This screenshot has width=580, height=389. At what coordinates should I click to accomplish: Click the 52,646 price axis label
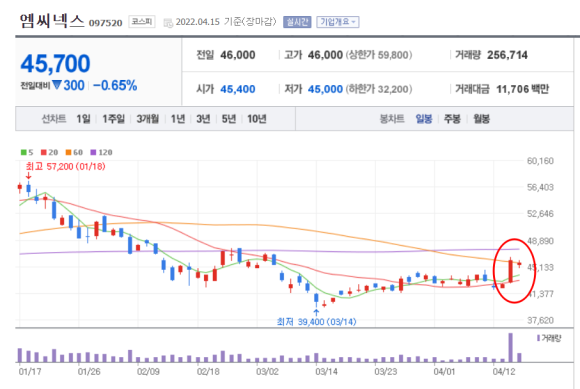(x=540, y=214)
